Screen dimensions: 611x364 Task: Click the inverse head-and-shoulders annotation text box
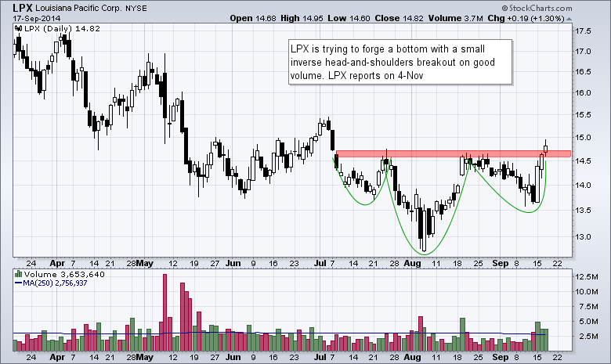click(400, 62)
